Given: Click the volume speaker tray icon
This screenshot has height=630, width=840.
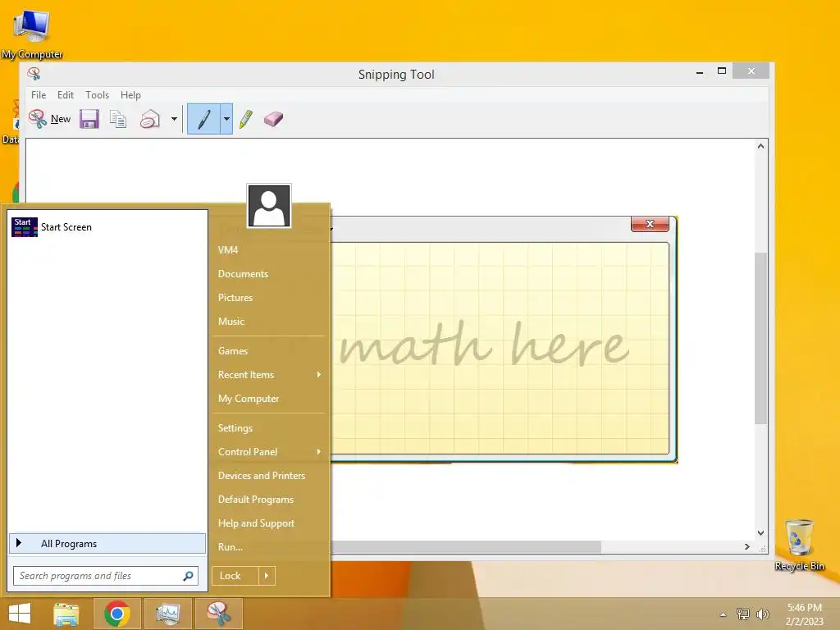Looking at the screenshot, I should pos(762,614).
